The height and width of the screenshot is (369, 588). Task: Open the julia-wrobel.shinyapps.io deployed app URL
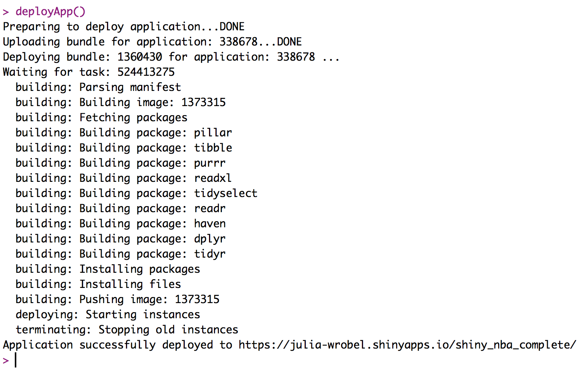[407, 345]
